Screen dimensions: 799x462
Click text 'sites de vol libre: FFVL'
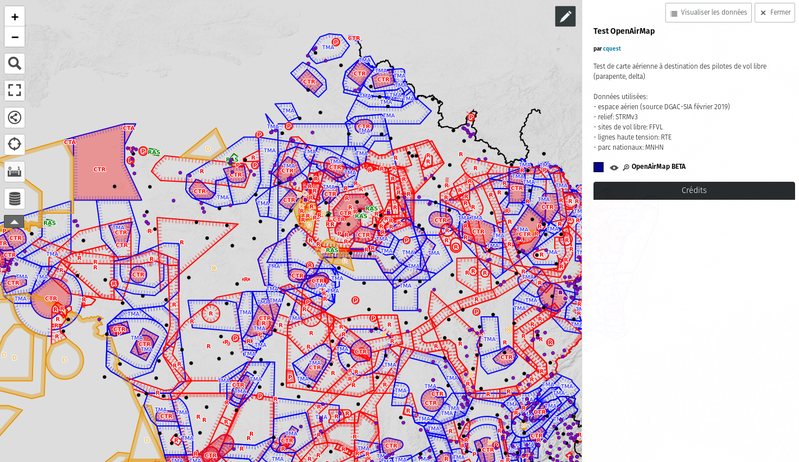[x=630, y=127]
